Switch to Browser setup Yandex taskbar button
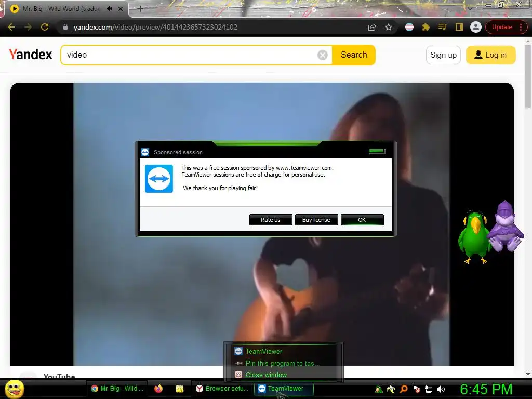 tap(223, 389)
